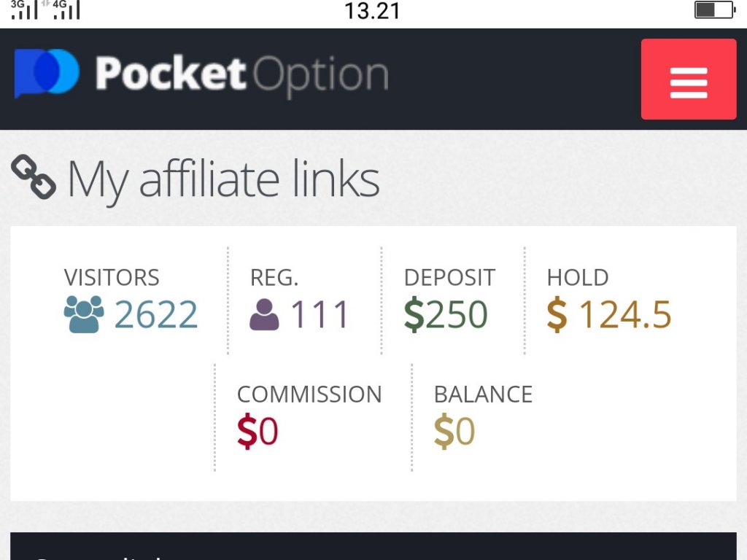Tap the battery icon in status bar
Image resolution: width=747 pixels, height=560 pixels.
713,10
